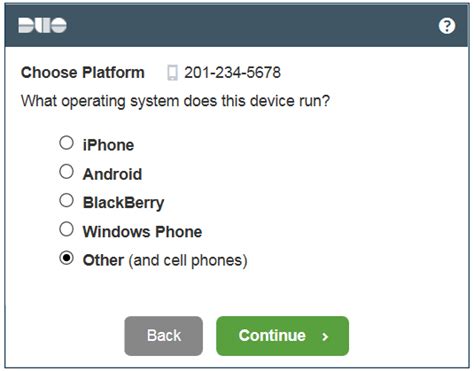The image size is (474, 371).
Task: Open help via the question mark icon
Action: coord(447,26)
